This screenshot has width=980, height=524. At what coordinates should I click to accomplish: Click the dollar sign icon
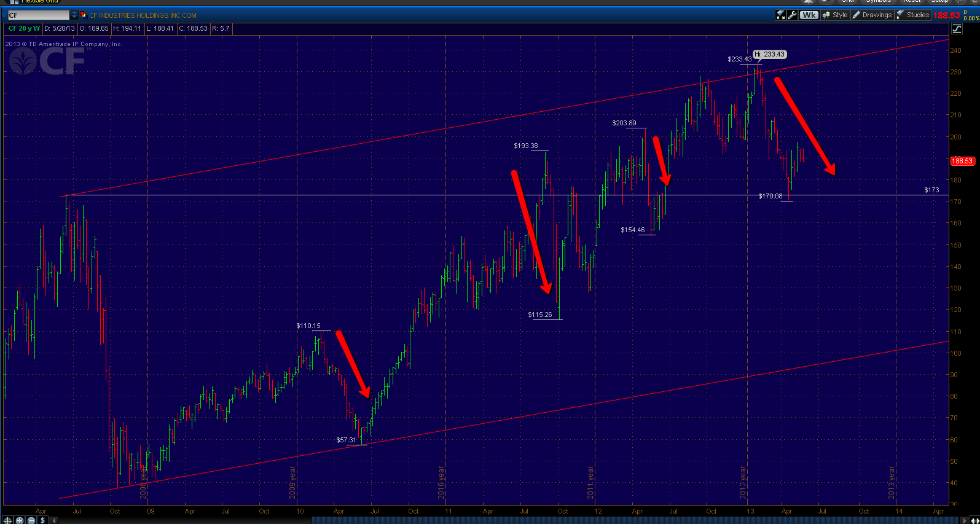pos(42,520)
